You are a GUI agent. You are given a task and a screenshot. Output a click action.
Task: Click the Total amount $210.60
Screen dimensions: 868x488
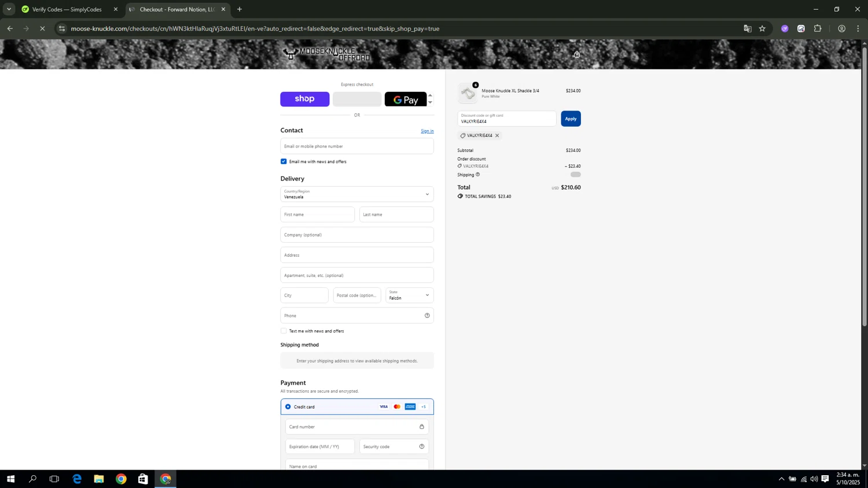pos(571,187)
